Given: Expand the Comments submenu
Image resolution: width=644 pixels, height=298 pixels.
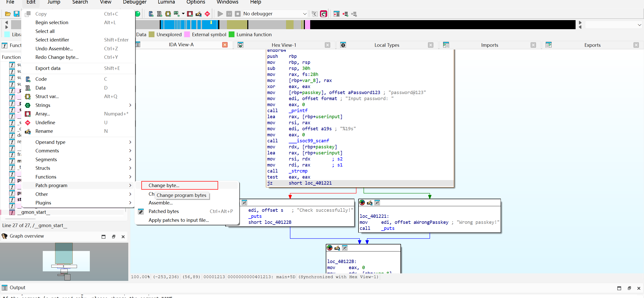Looking at the screenshot, I should 78,151.
